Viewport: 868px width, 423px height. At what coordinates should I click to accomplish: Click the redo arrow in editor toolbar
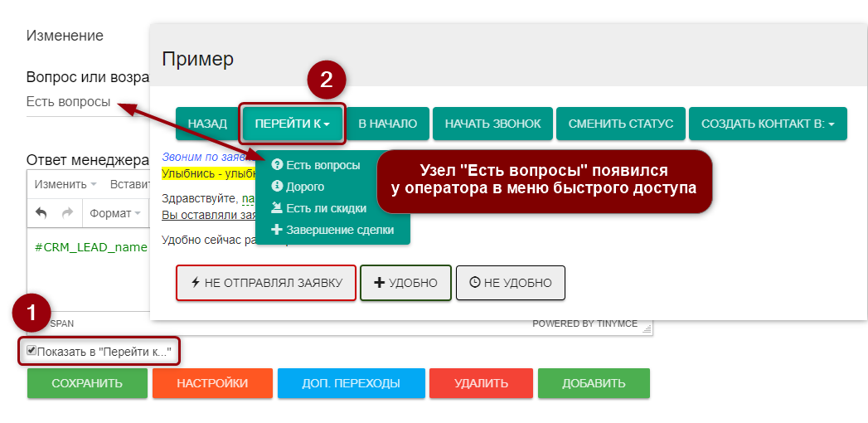[x=67, y=213]
